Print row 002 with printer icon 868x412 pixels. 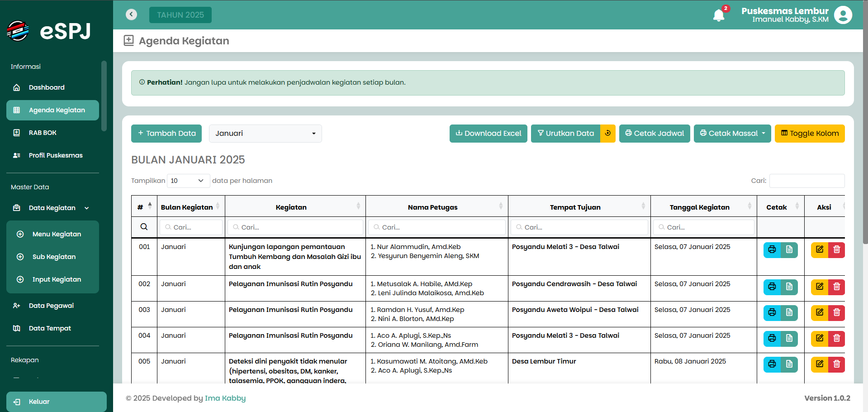[x=772, y=287]
